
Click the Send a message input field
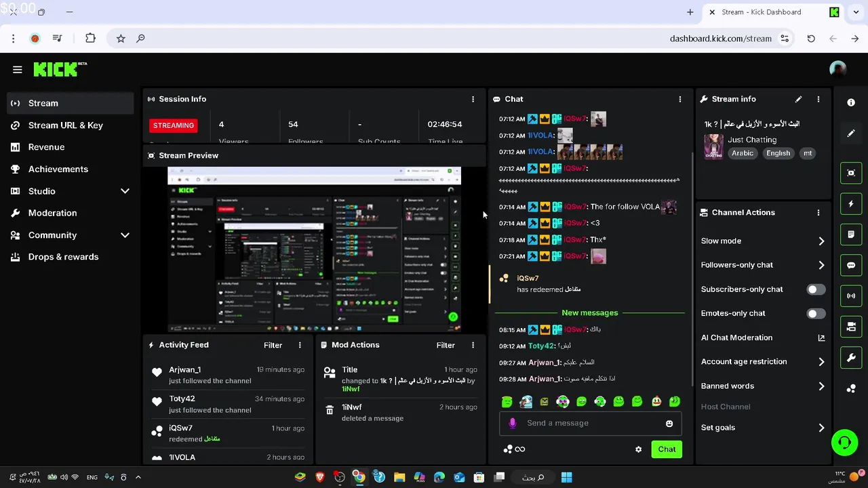pyautogui.click(x=592, y=423)
